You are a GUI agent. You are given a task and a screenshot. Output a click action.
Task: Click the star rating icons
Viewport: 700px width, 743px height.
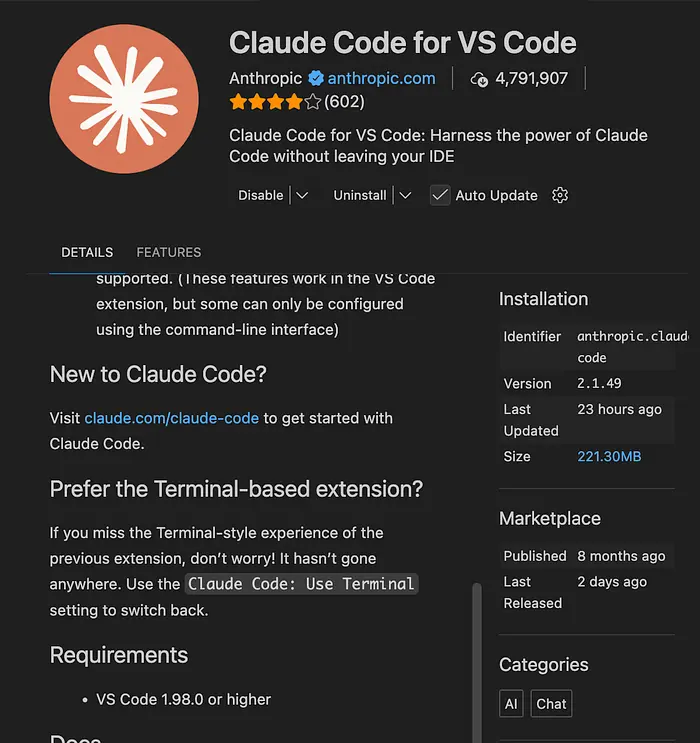(275, 102)
